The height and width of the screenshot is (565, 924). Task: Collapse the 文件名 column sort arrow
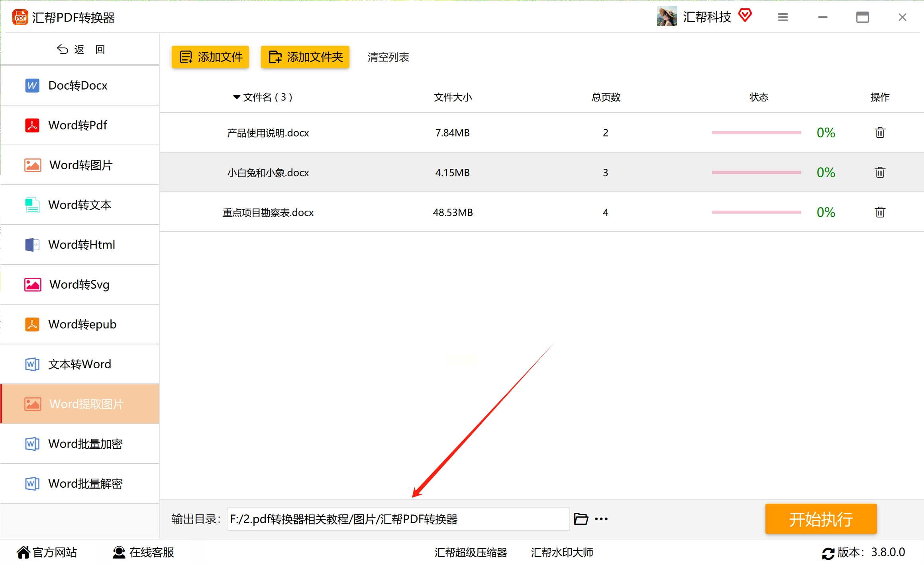tap(237, 97)
